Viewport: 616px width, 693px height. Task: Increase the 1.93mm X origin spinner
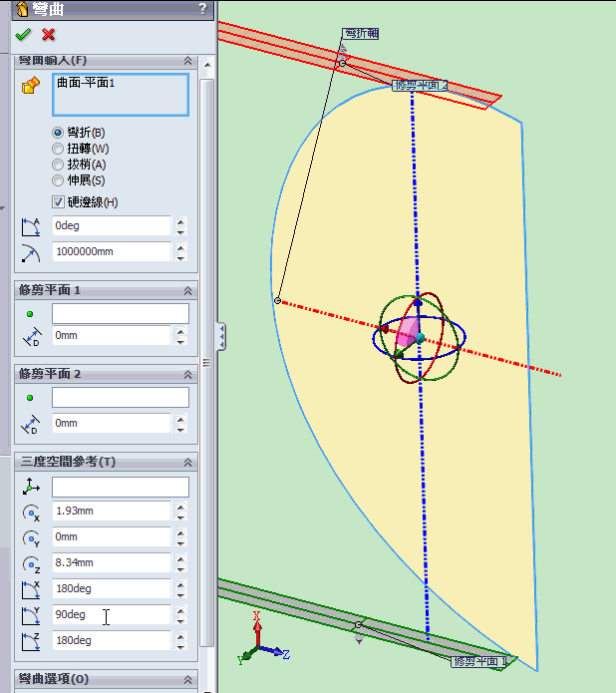[180, 507]
